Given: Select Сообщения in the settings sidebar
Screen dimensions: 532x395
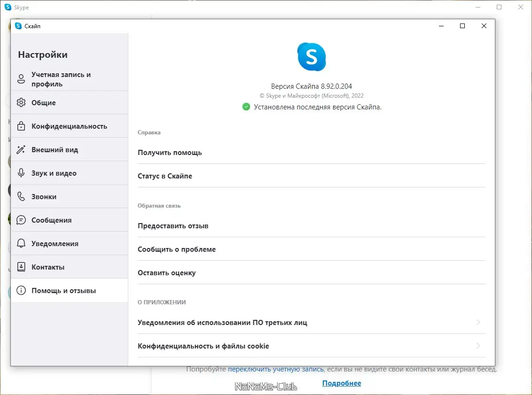Looking at the screenshot, I should point(70,220).
